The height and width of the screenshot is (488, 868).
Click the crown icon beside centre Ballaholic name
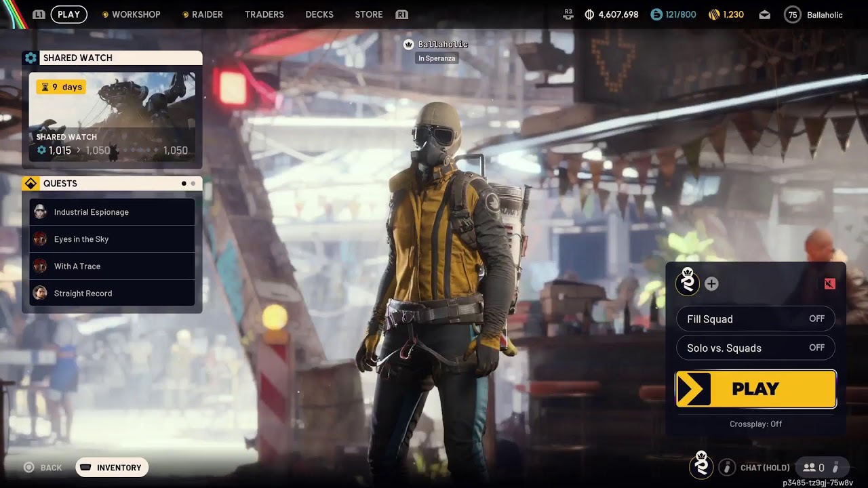[x=409, y=45]
